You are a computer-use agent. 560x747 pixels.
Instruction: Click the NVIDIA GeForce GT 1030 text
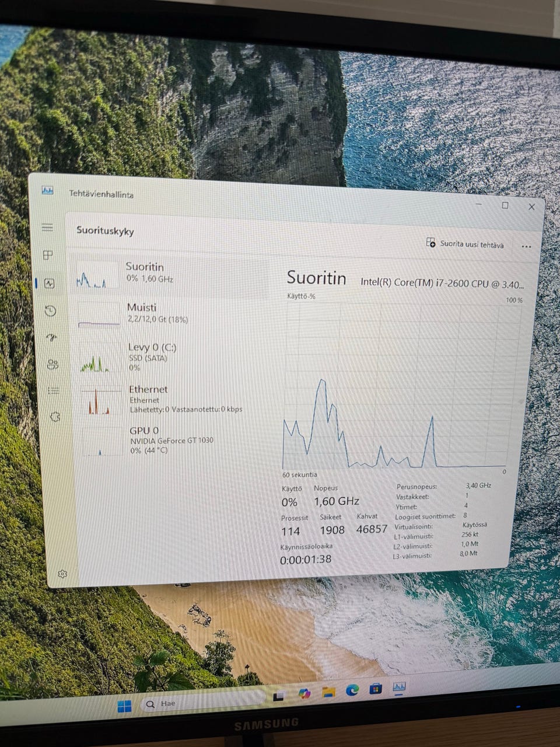click(x=171, y=441)
